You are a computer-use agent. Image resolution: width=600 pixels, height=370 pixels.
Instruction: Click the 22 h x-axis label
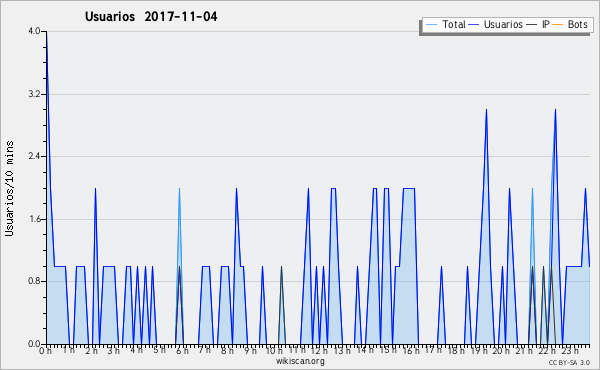click(547, 351)
